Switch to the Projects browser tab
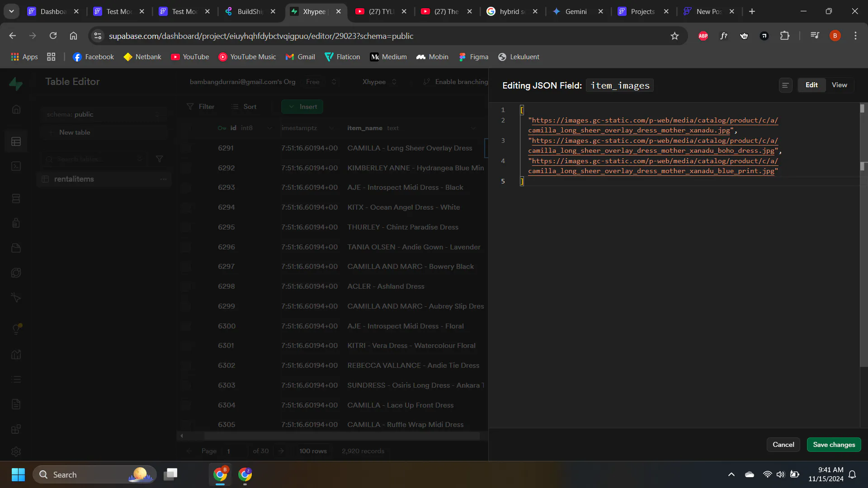Image resolution: width=868 pixels, height=488 pixels. point(643,12)
